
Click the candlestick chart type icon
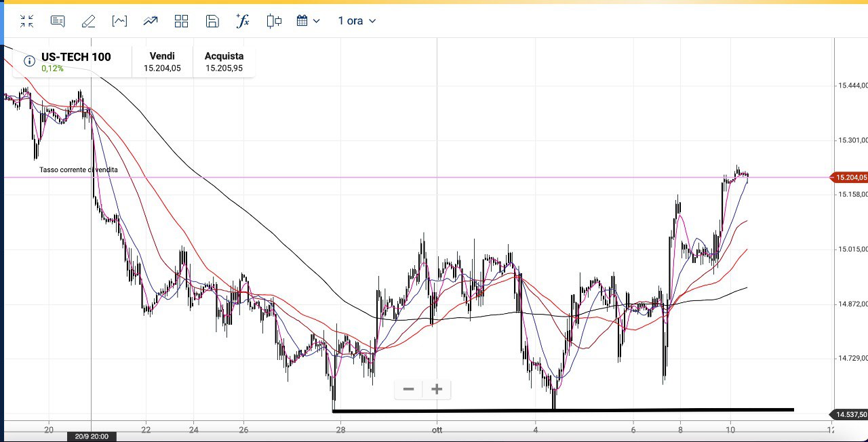click(x=274, y=21)
